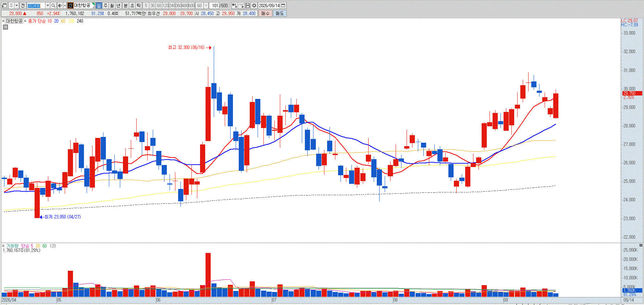Click the stock code input field 003490
Screen dimensions: 644x305
pyautogui.click(x=36, y=5)
